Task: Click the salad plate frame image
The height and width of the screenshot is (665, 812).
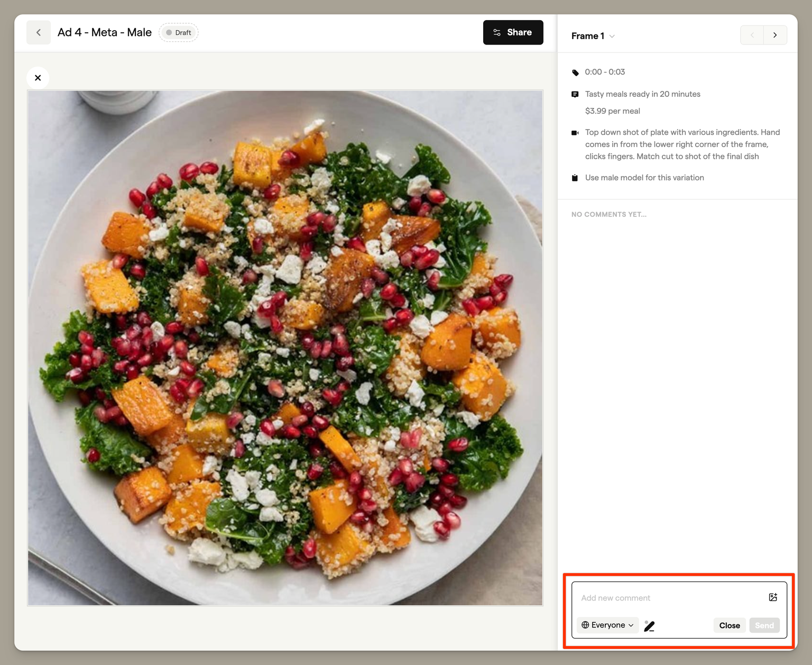Action: click(285, 348)
